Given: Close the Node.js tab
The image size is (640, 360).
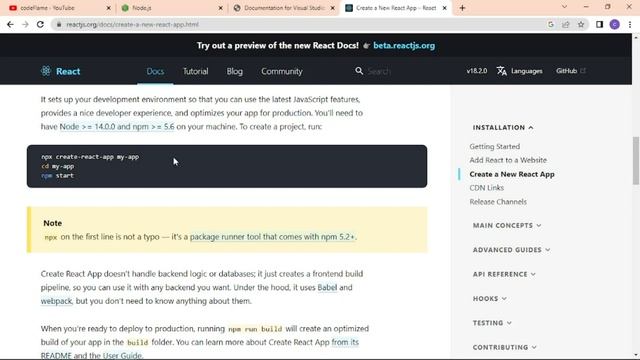Looking at the screenshot, I should [221, 8].
